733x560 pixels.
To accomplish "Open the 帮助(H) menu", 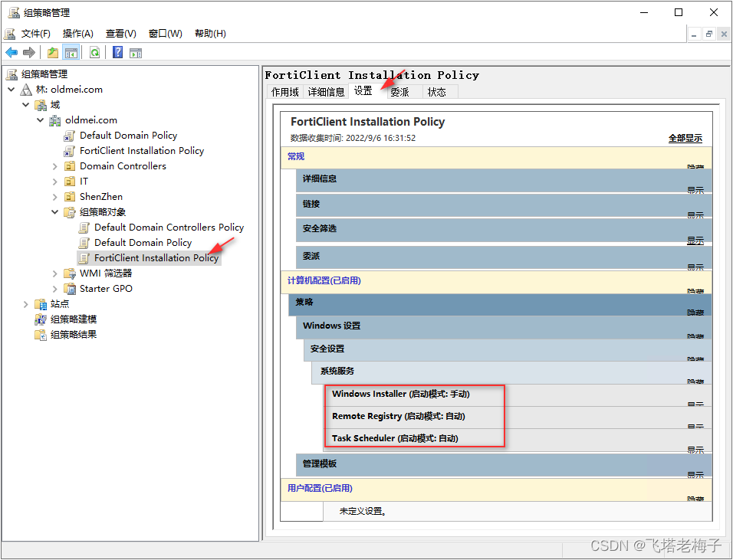I will [210, 34].
